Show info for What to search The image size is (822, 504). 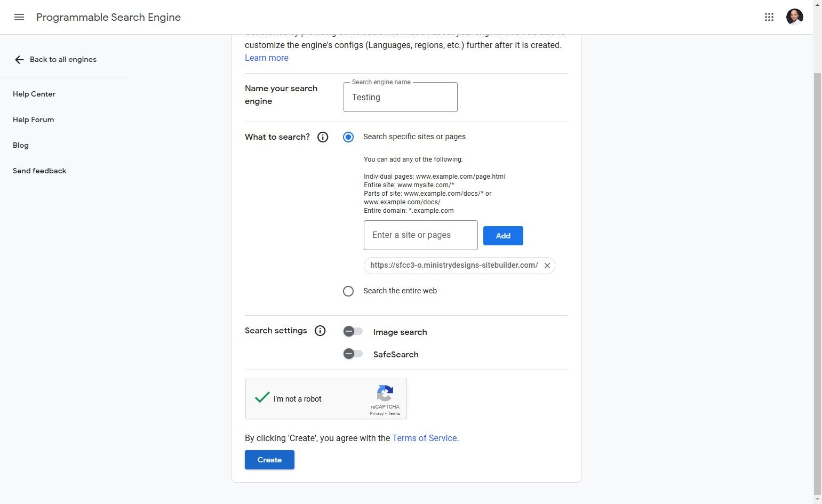pos(323,137)
